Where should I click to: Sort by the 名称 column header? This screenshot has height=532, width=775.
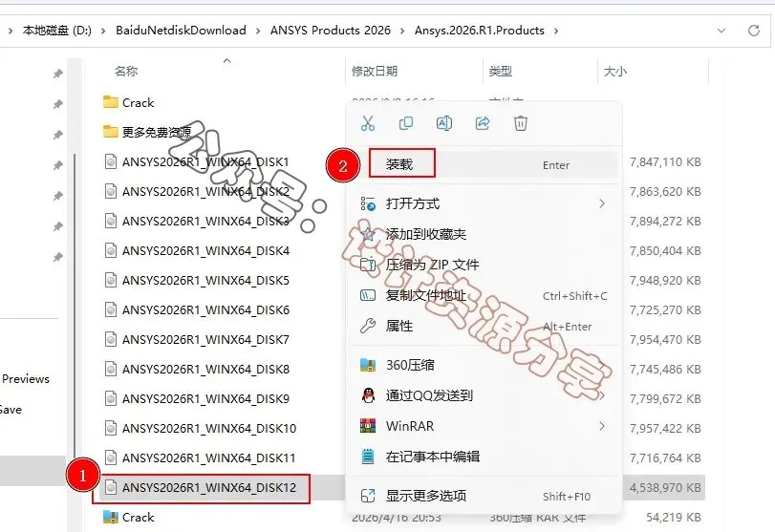126,71
